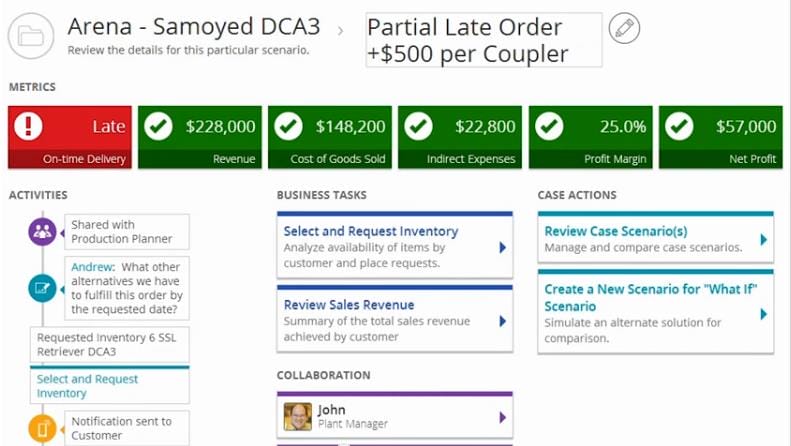This screenshot has width=791, height=446.
Task: Click the purple shared-users activity icon
Action: (42, 232)
